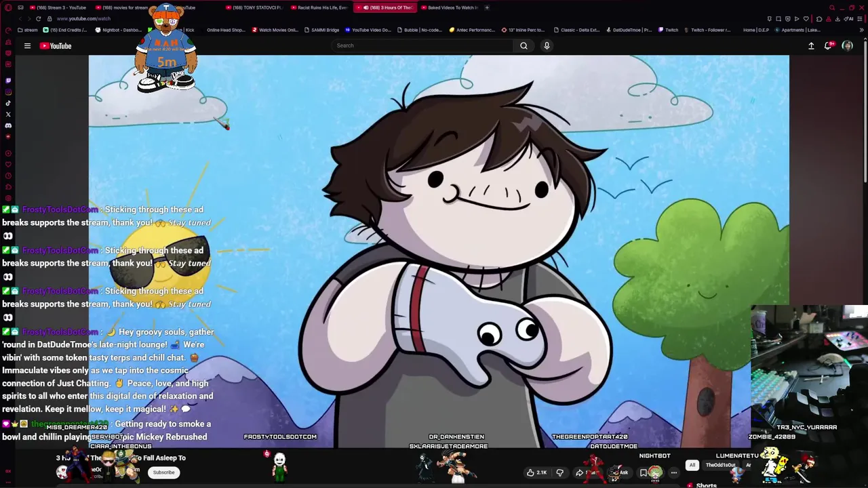Open the Classic - Delta Ext bookmark

pos(577,30)
